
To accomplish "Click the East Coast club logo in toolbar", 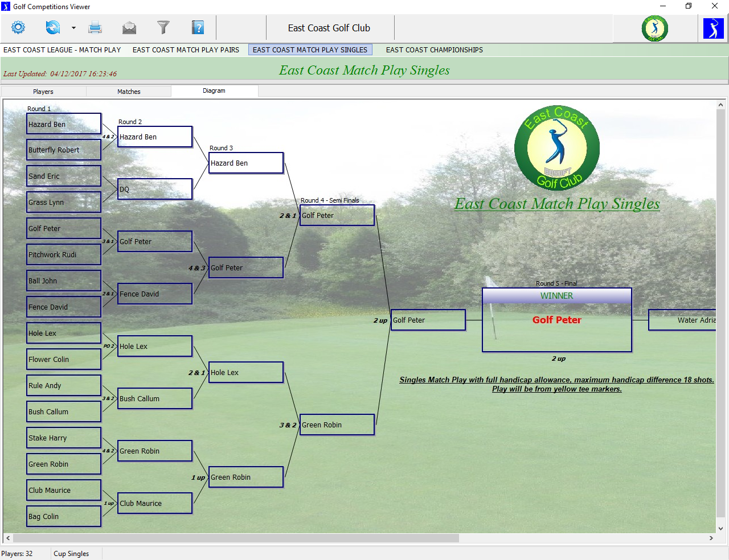I will tap(655, 28).
